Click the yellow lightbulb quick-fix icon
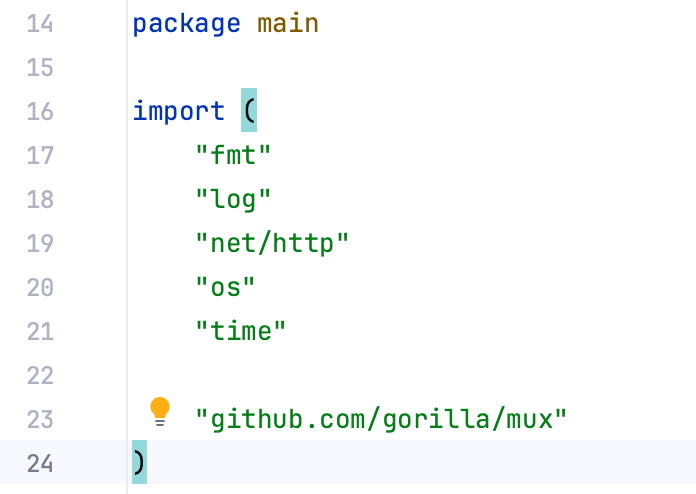 (x=160, y=410)
